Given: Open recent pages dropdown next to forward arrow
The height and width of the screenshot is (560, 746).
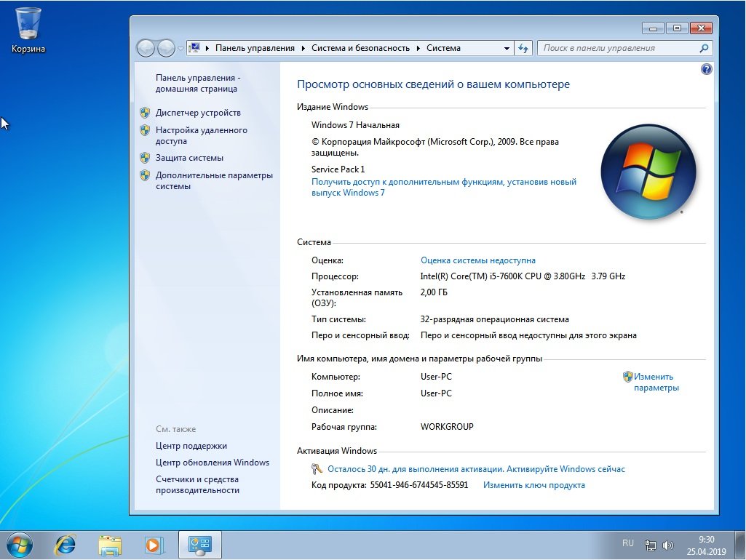Looking at the screenshot, I should pos(180,49).
